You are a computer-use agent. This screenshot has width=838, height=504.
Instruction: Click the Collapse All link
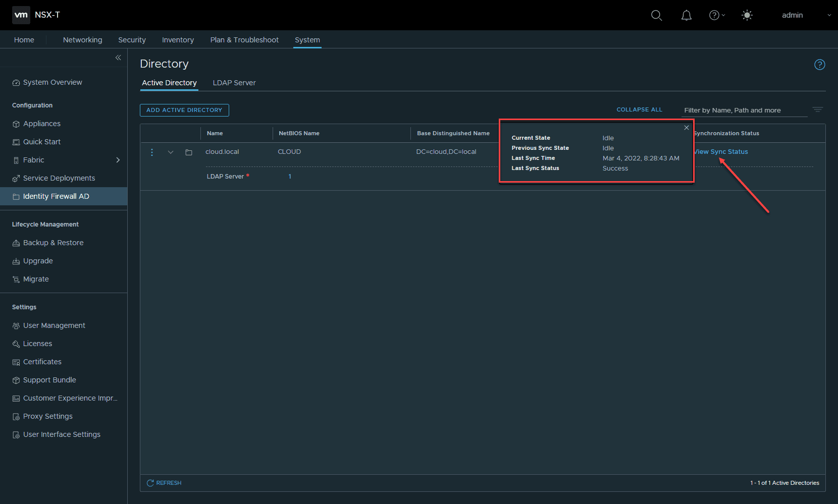coord(639,109)
